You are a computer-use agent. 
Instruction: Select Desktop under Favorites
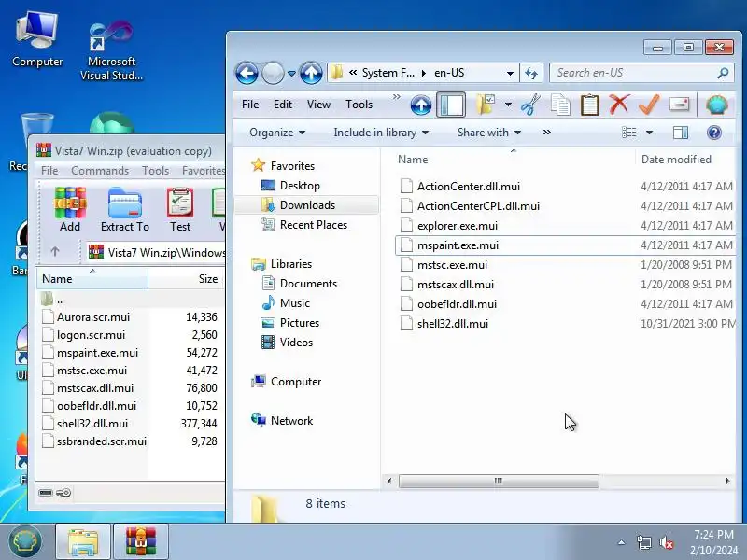coord(300,185)
